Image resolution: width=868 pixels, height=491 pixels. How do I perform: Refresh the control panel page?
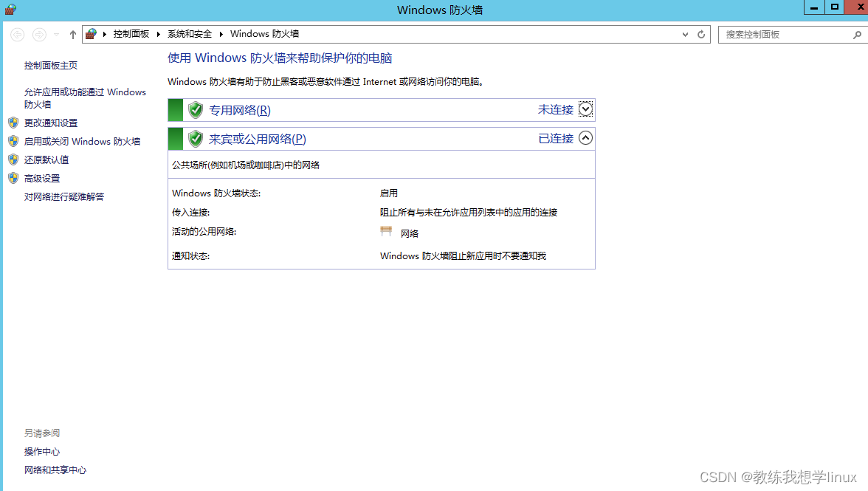[x=701, y=34]
